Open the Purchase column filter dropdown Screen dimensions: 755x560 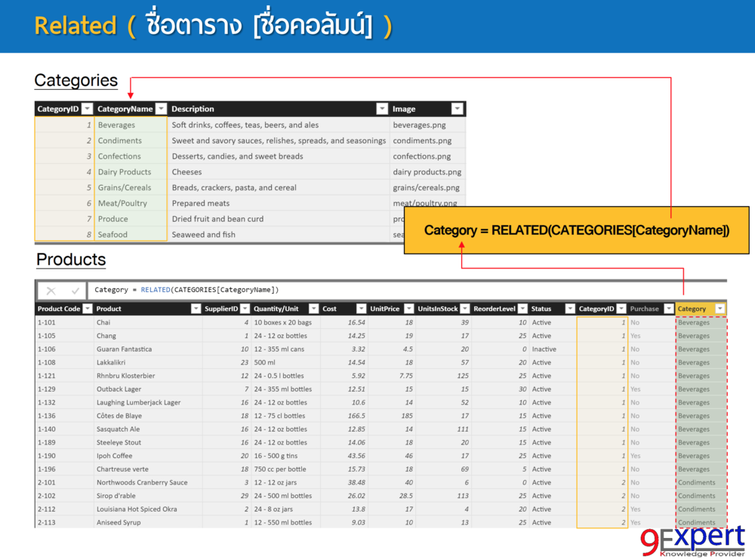[x=668, y=308]
